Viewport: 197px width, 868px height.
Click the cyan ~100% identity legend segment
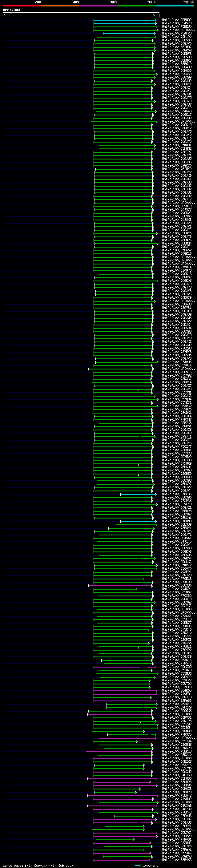tap(175, 6)
